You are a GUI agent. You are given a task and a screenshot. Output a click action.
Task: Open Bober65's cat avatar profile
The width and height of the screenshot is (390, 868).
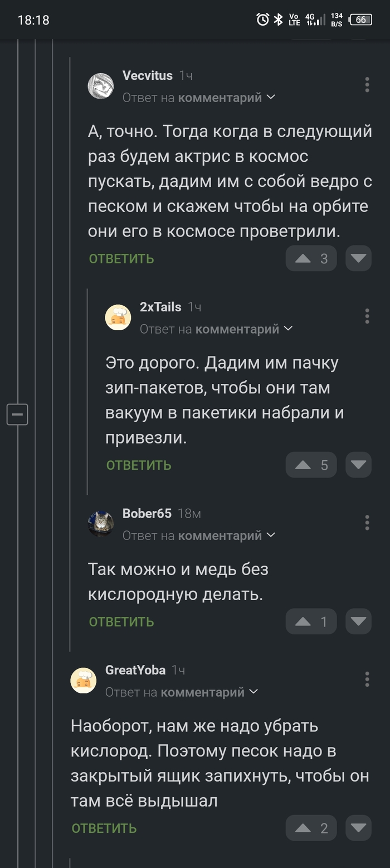coord(101,524)
